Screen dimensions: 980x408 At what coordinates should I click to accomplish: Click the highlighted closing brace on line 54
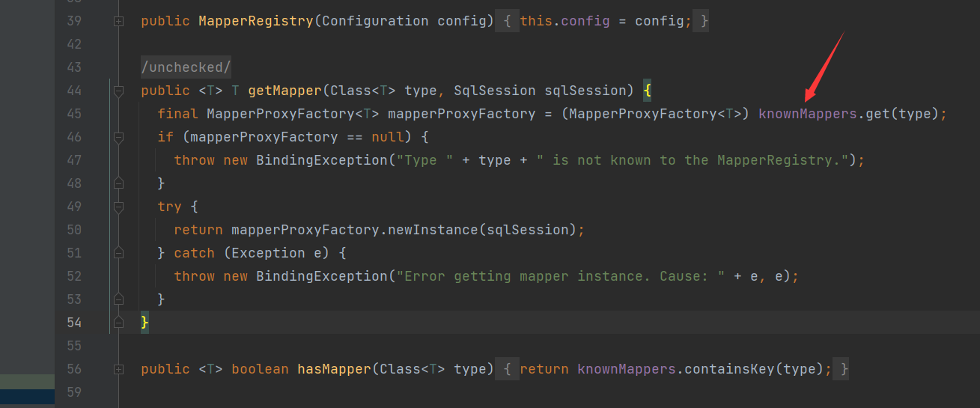point(145,323)
